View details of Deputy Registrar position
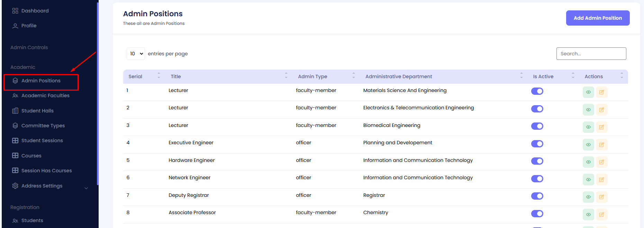 tap(588, 197)
